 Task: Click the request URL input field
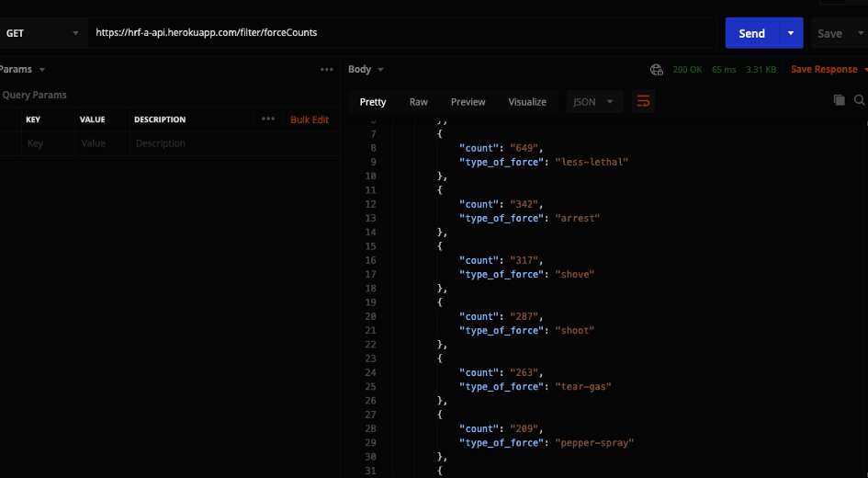point(402,33)
